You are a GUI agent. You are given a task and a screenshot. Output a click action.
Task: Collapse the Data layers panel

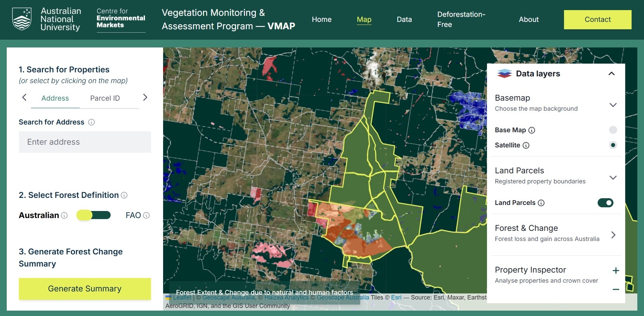612,73
